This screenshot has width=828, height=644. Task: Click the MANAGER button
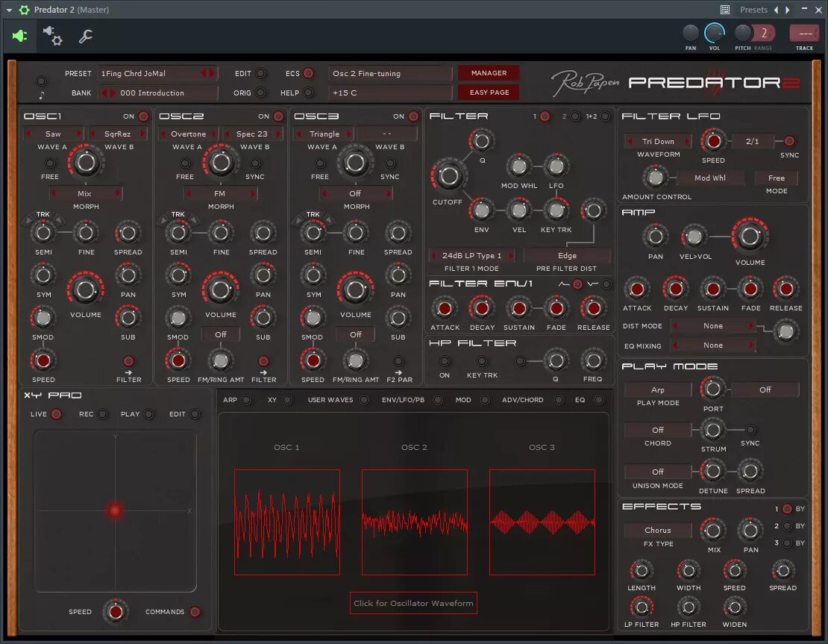click(489, 73)
